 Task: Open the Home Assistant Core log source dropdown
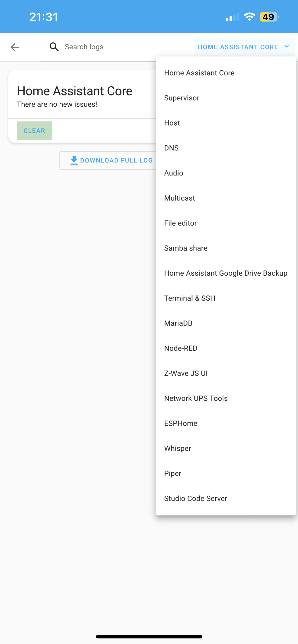(x=238, y=47)
